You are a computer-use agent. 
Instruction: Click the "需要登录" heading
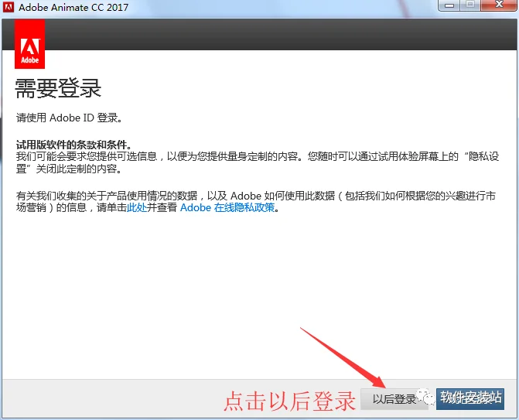point(58,88)
